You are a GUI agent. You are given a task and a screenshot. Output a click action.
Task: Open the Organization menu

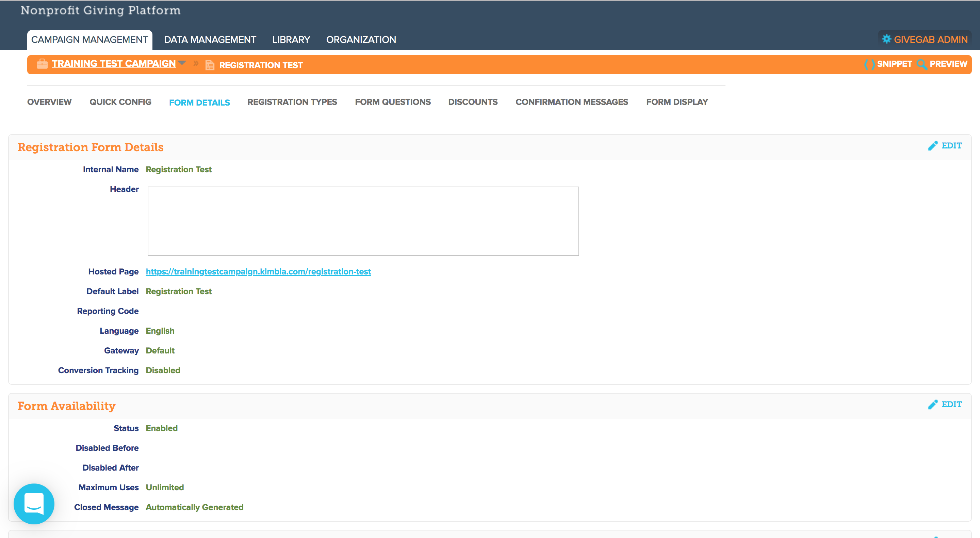pos(361,39)
